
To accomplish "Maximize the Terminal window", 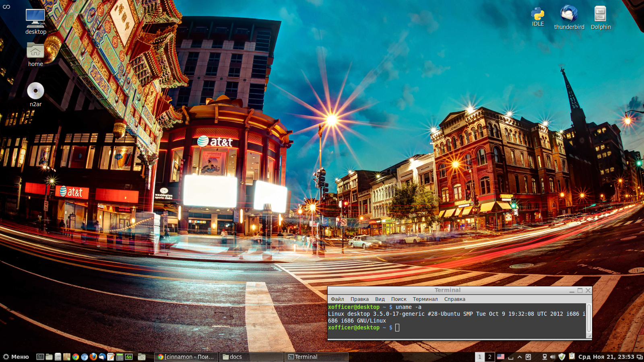I will pyautogui.click(x=580, y=290).
